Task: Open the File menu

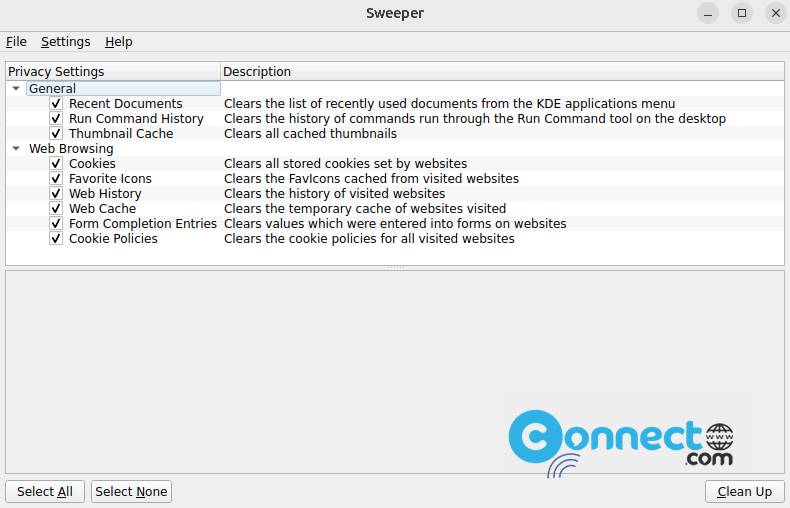Action: (x=16, y=42)
